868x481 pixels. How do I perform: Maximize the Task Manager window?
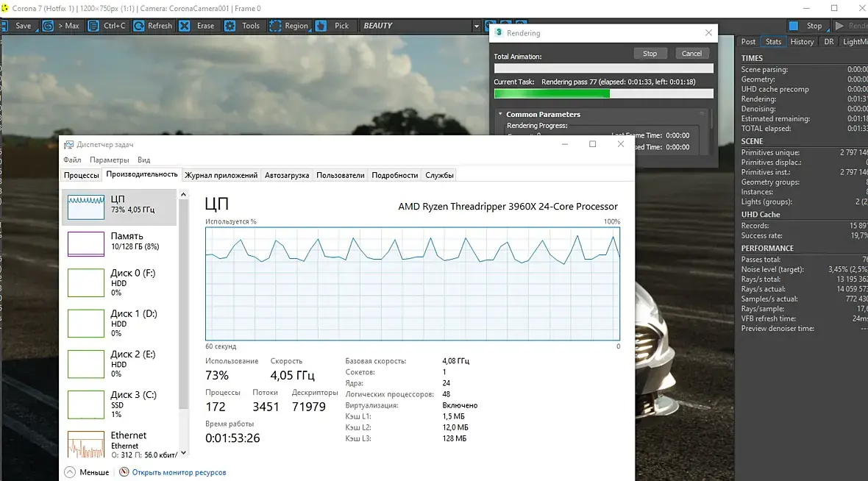(592, 144)
